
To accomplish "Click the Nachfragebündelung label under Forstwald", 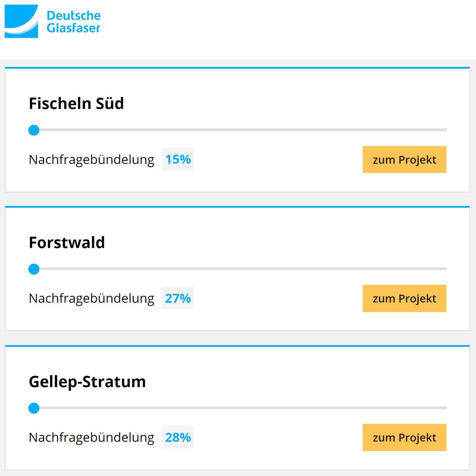I will click(x=91, y=298).
